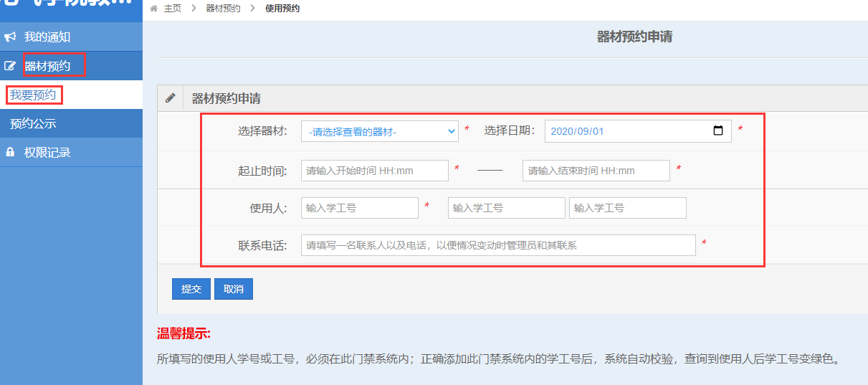
Task: Click the 联系电话 contact input field
Action: (498, 245)
